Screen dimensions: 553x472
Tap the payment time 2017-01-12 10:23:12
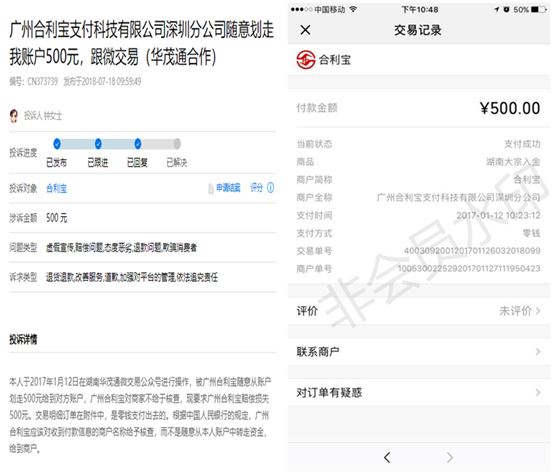(x=498, y=216)
